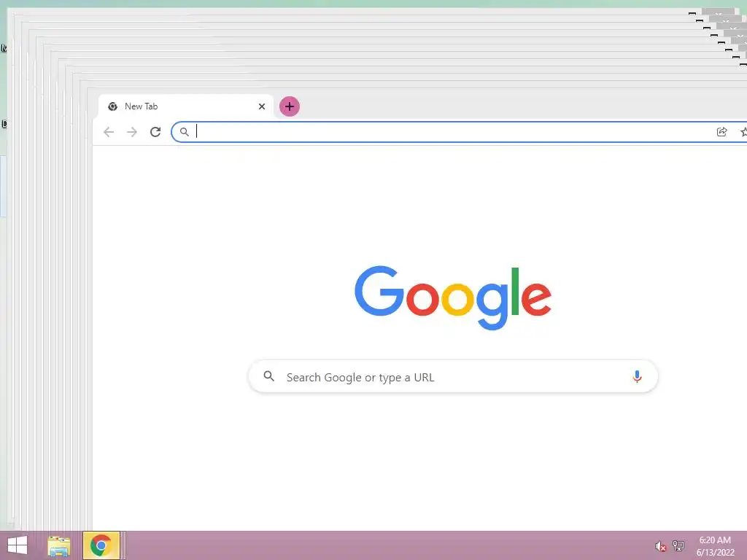Viewport: 747px width, 560px height.
Task: Select the New Tab tab
Action: [x=186, y=106]
